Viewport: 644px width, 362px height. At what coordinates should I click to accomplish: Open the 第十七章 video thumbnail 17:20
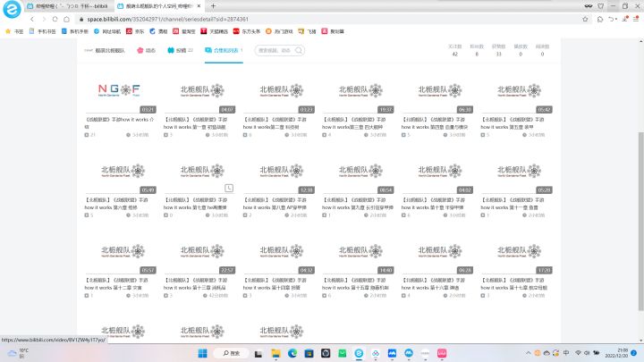[516, 254]
